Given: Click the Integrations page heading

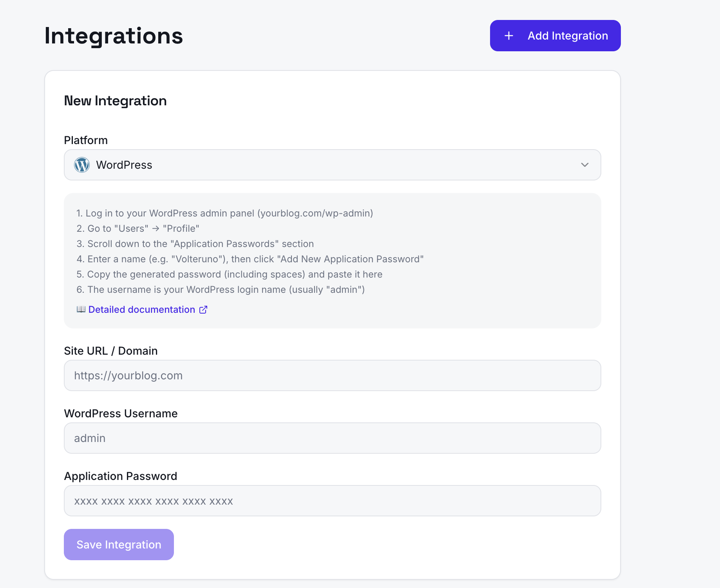Looking at the screenshot, I should [114, 36].
